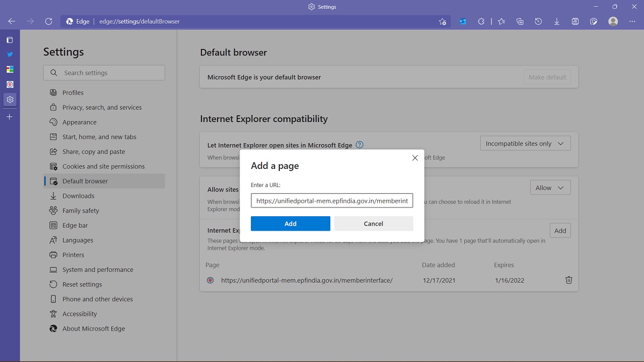Viewport: 644px width, 362px height.
Task: Open Cookies and site permissions
Action: click(104, 166)
